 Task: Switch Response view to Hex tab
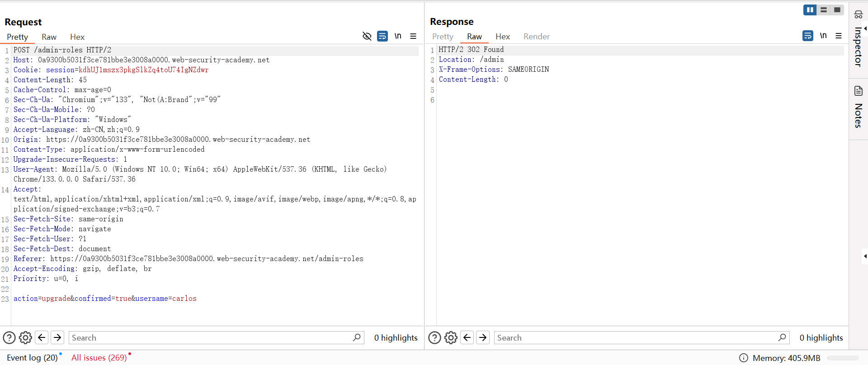(x=502, y=37)
